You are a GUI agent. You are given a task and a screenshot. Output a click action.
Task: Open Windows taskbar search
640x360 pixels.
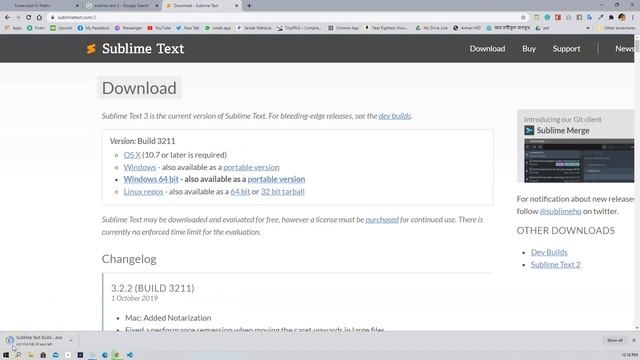click(18, 355)
